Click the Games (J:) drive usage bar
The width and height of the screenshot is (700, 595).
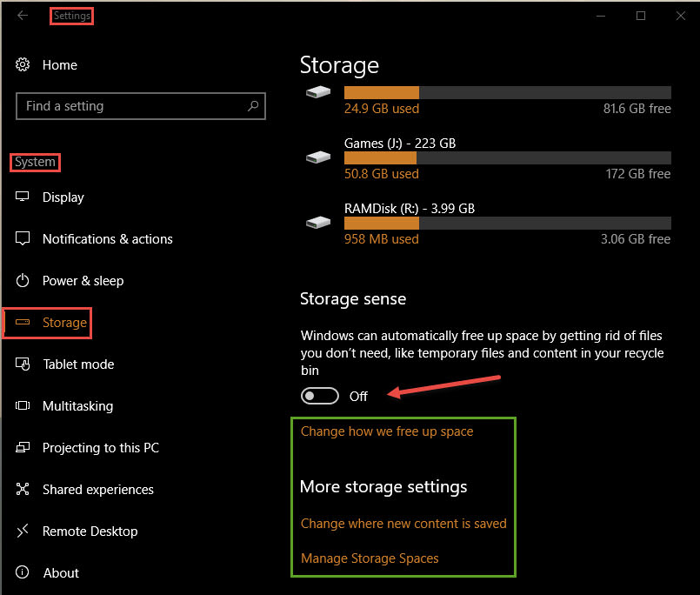pos(507,157)
